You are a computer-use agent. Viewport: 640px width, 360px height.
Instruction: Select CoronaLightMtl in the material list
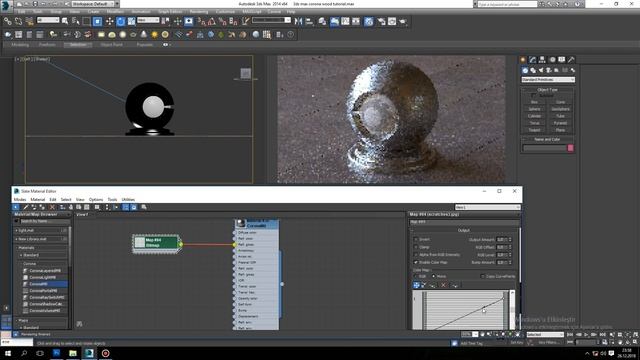(42, 277)
